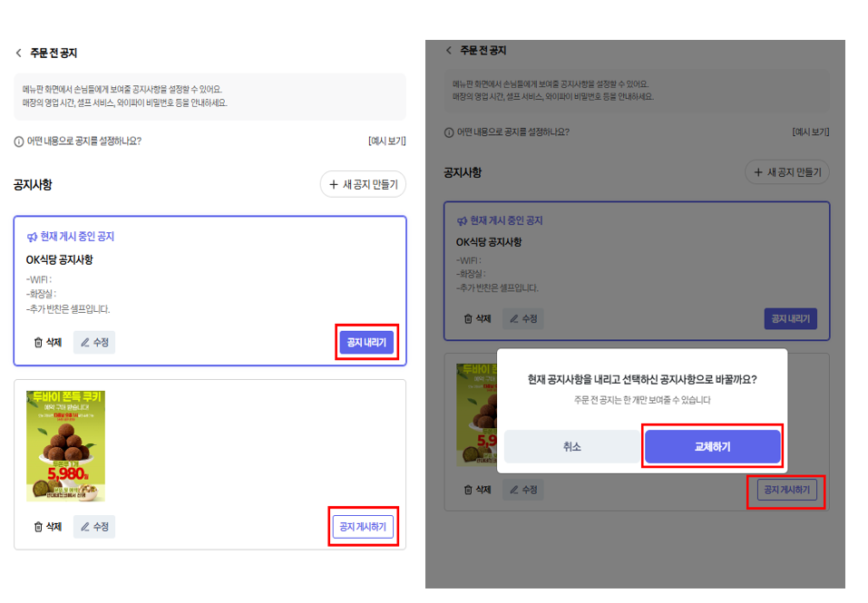The width and height of the screenshot is (868, 603).
Task: Click 공지 내리기 on the dimmed background card
Action: (x=790, y=319)
